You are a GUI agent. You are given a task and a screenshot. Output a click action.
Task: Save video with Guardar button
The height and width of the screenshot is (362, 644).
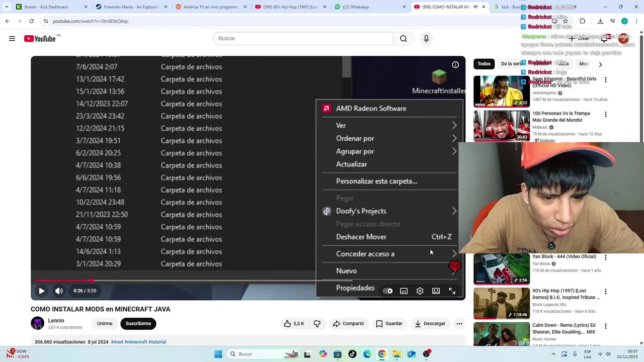click(x=389, y=324)
